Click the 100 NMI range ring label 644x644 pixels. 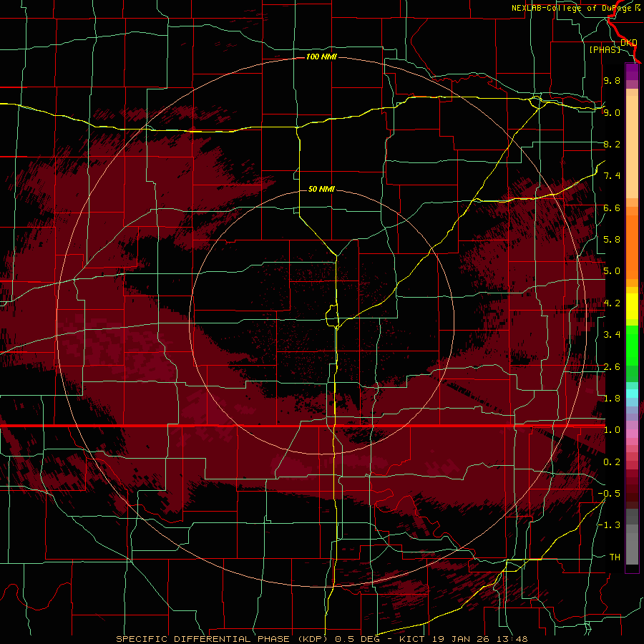[321, 57]
